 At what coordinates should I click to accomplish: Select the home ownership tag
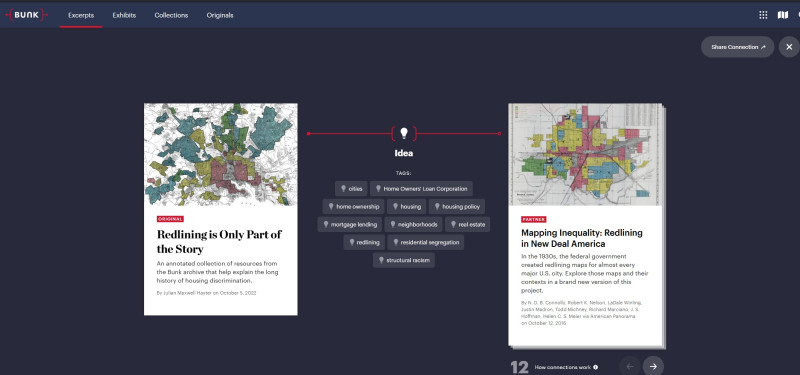pos(353,207)
